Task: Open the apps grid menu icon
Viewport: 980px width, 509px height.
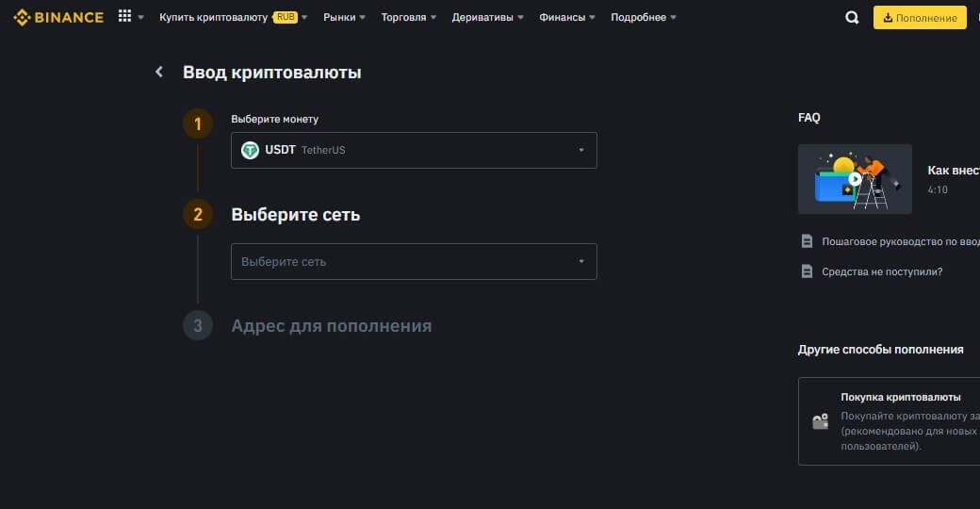Action: tap(125, 17)
